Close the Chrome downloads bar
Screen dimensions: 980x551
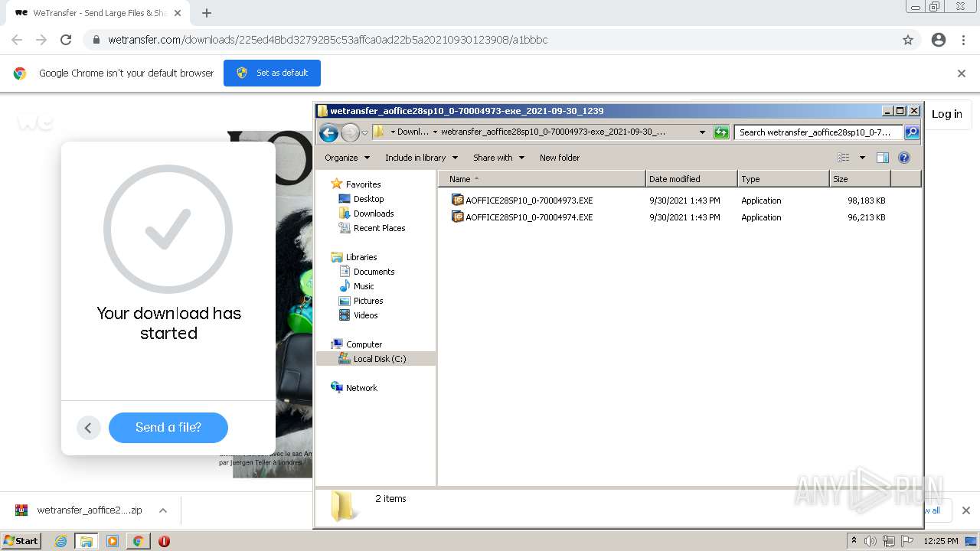[x=965, y=510]
